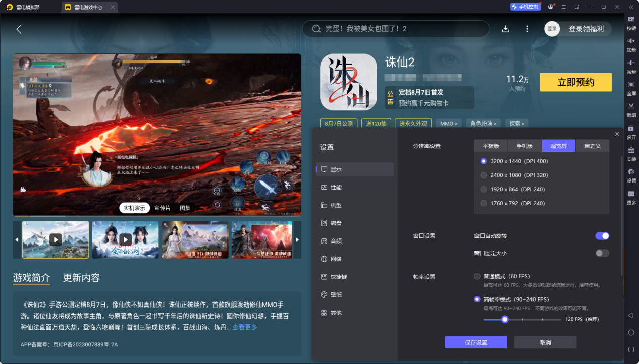Screen dimensions: 639x364
Task: Open the 机型 settings section
Action: point(355,205)
